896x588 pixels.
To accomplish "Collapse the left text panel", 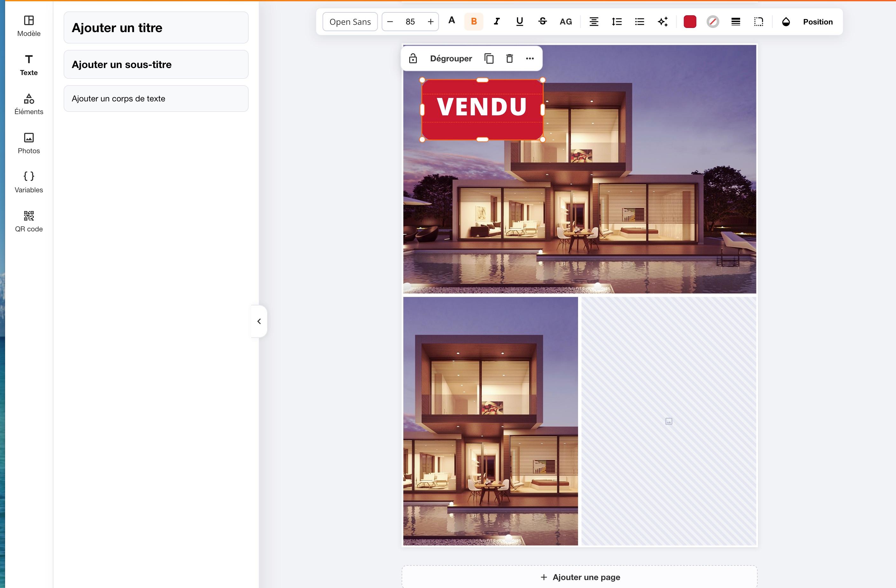I will point(259,321).
